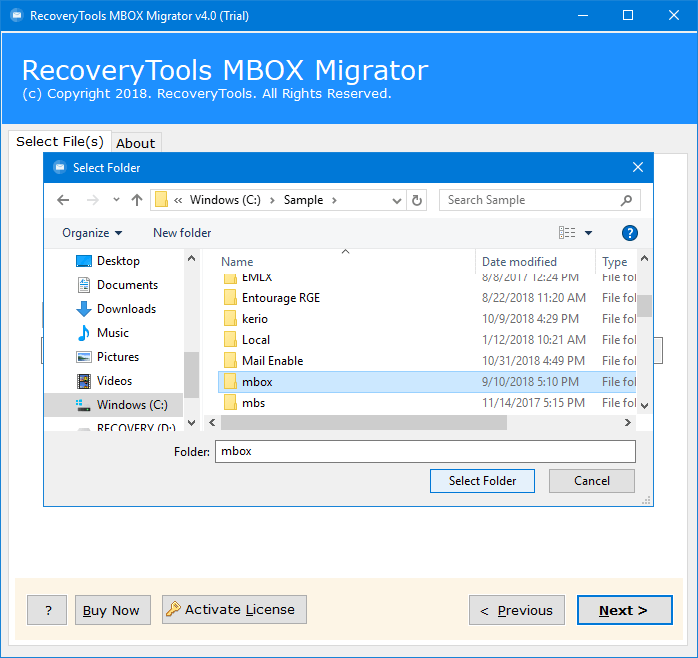Expand address bar path history dropdown
The image size is (698, 658).
coord(397,200)
